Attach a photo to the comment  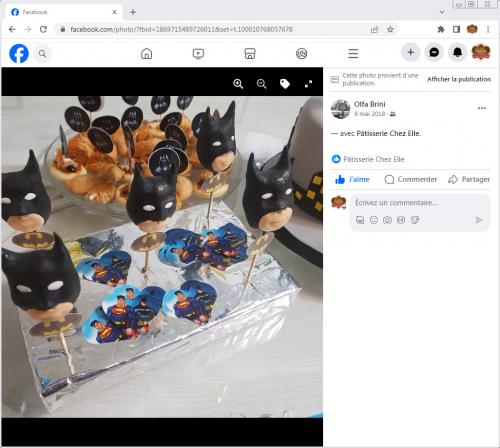click(387, 220)
